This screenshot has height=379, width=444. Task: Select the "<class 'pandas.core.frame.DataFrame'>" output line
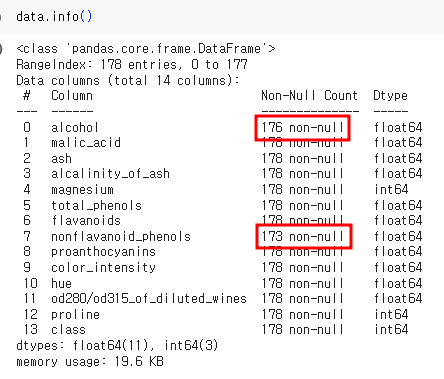coord(146,49)
